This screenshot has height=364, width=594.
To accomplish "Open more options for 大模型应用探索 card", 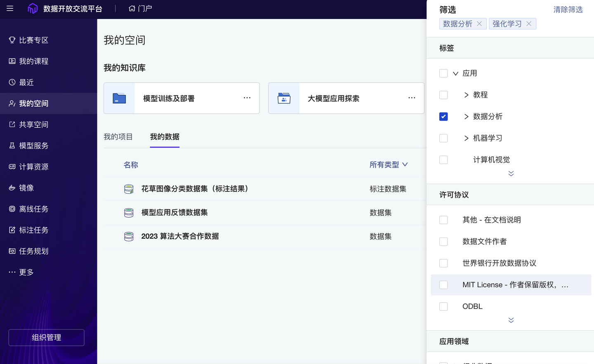I will coord(412,98).
